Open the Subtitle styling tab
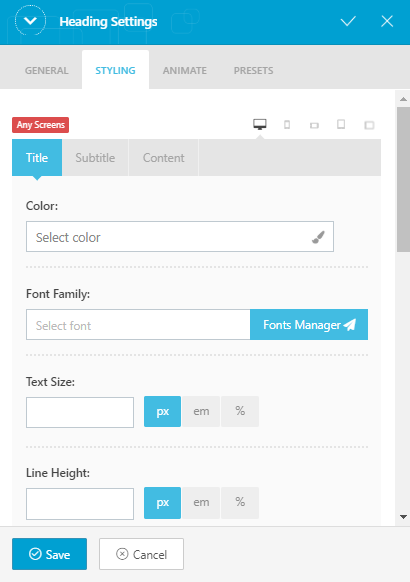410x582 pixels. coord(95,158)
